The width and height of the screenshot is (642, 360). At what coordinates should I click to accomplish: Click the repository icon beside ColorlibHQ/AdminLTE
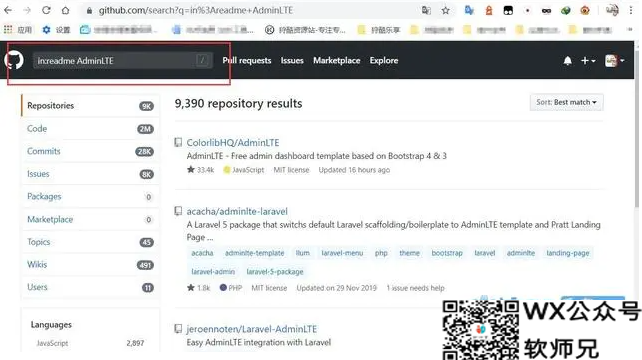(178, 143)
